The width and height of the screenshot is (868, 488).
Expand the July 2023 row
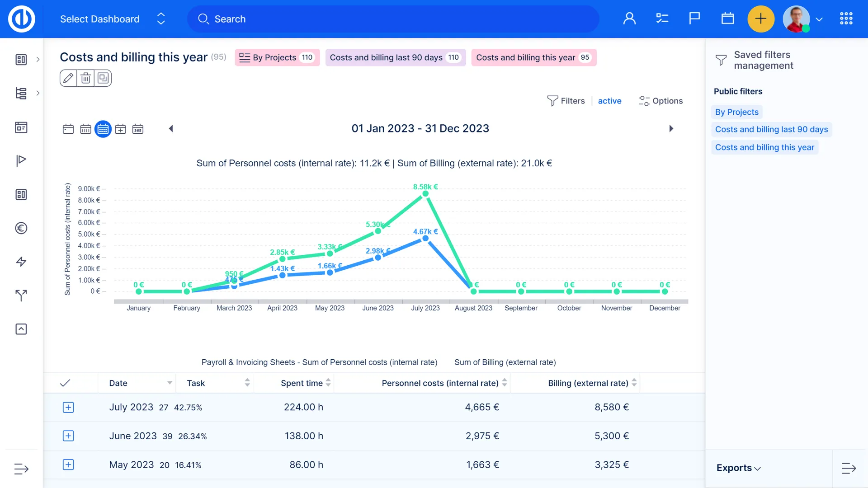[68, 407]
